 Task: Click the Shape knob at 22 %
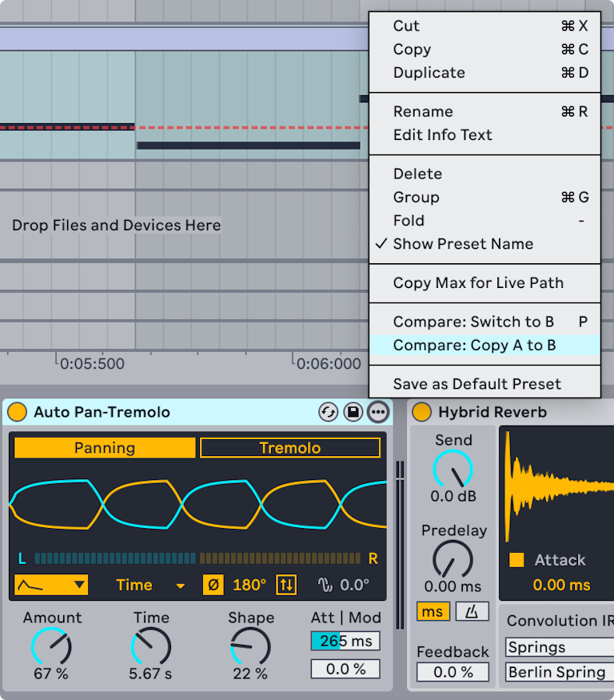point(250,647)
